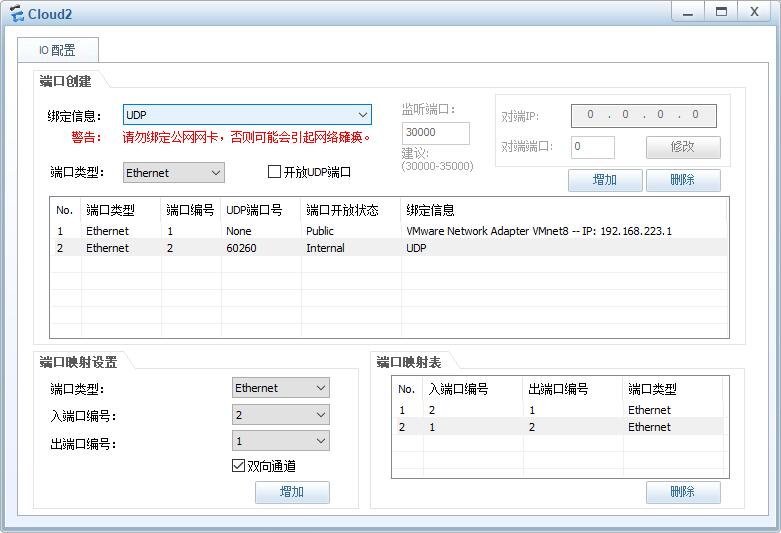This screenshot has height=533, width=781.
Task: Click 删除 button next to port creation 增加
Action: pos(683,180)
